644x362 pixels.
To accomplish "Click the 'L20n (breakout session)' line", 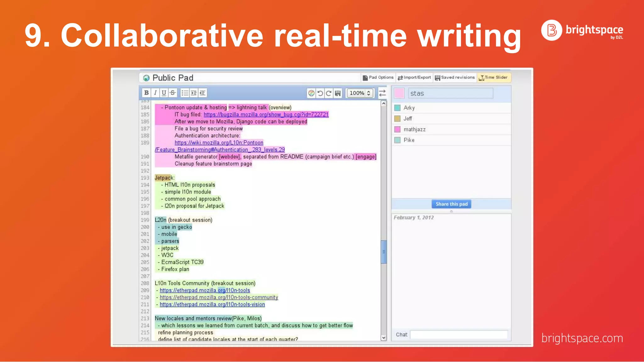I will point(184,220).
